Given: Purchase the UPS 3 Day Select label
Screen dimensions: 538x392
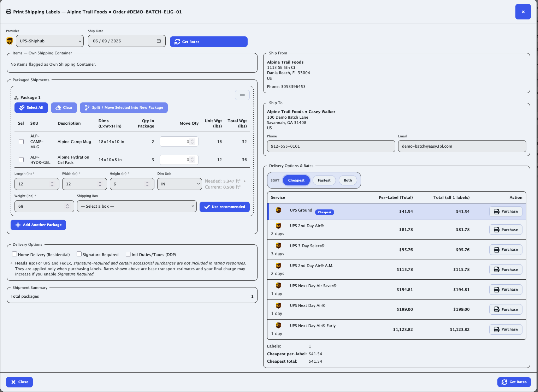Looking at the screenshot, I should (506, 249).
